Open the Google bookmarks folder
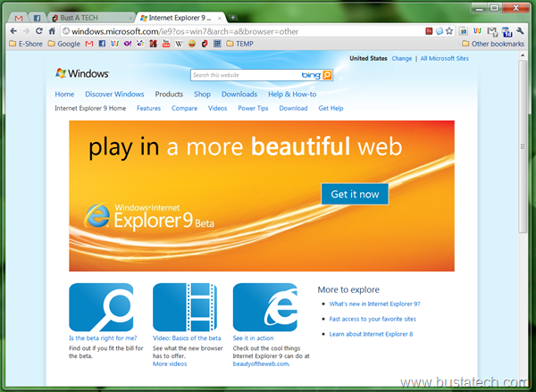 click(x=64, y=44)
